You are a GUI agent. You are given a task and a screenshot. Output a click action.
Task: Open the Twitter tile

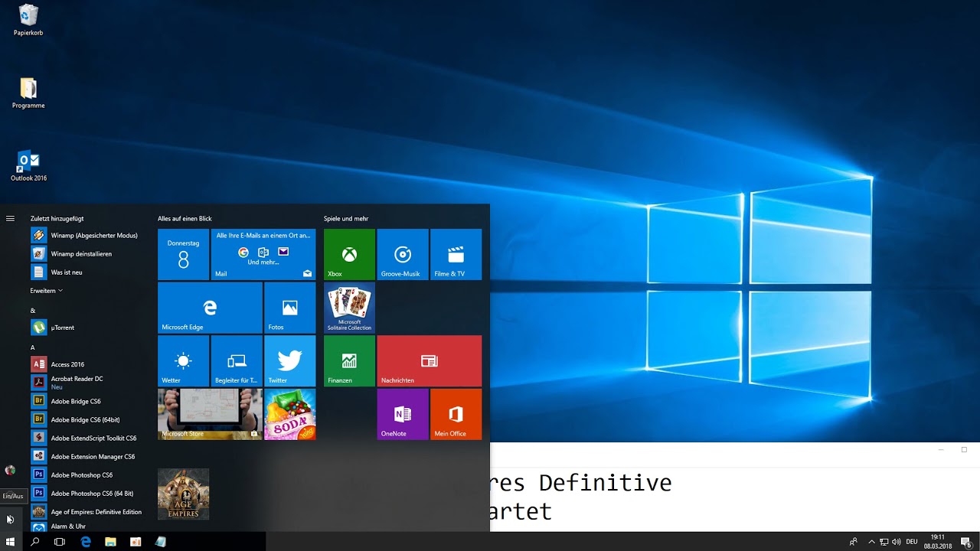[x=289, y=360]
